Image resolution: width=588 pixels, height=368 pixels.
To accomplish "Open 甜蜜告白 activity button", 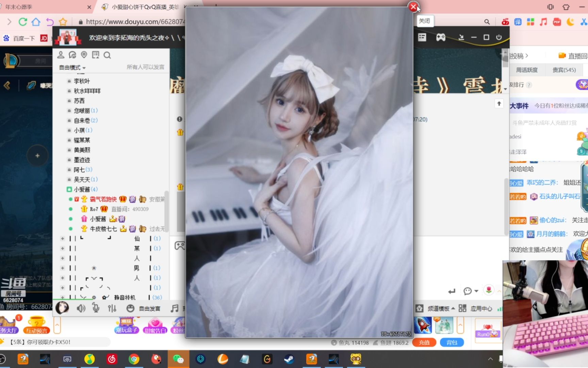I will point(155,326).
